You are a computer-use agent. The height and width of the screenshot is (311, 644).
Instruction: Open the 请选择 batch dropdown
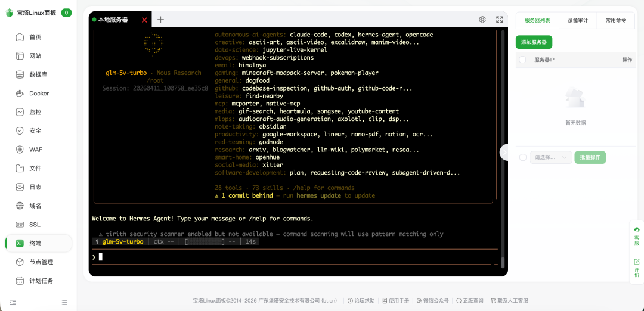(x=551, y=157)
